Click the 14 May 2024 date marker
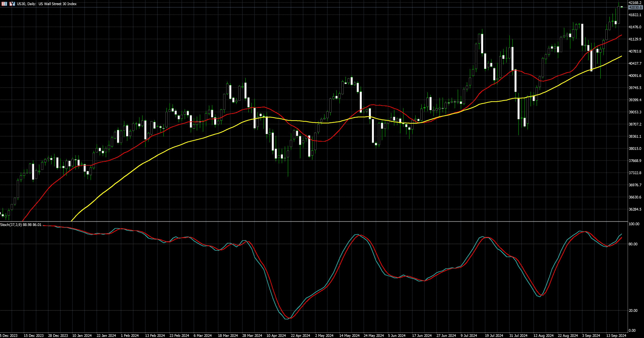Screen dimensions: 644x338 pyautogui.click(x=349, y=336)
